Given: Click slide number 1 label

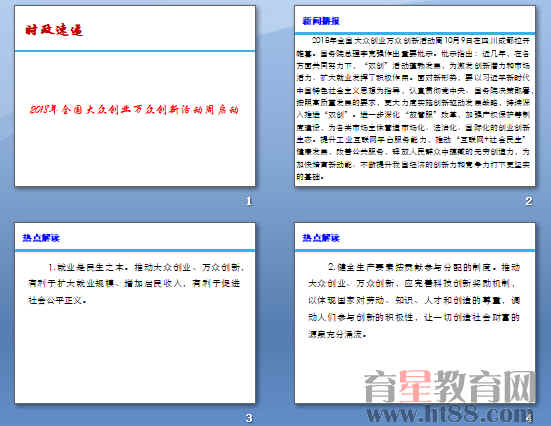Looking at the screenshot, I should point(249,201).
